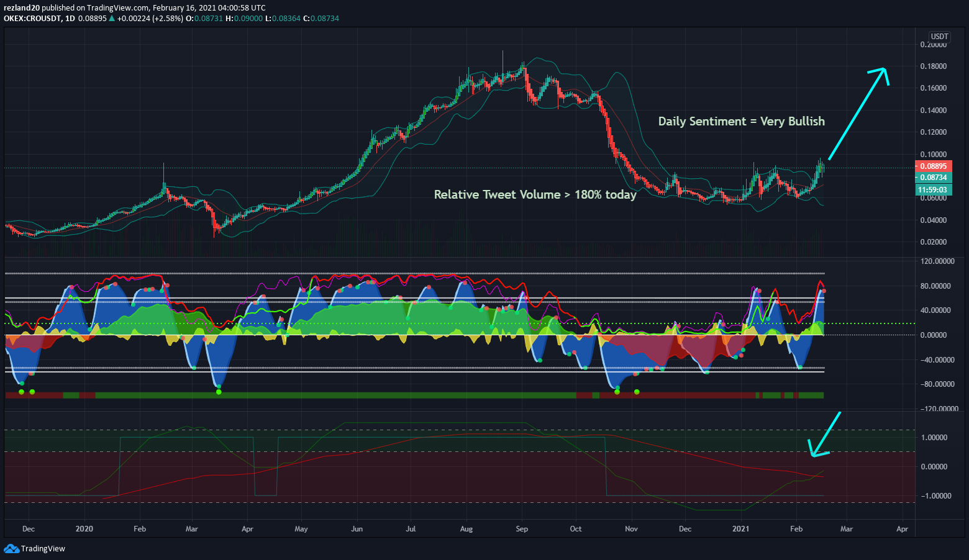Click the open value O:0.08731

(x=204, y=19)
